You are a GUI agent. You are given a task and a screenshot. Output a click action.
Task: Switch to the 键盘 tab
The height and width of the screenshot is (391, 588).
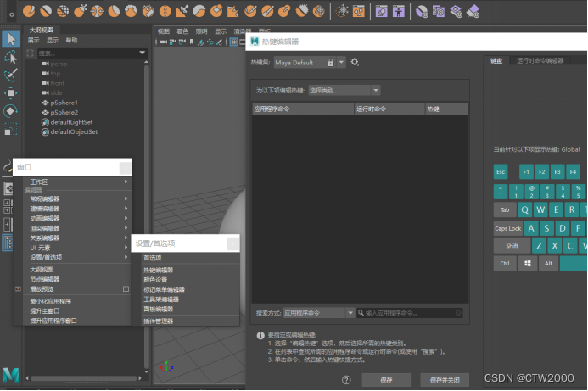[x=496, y=61]
